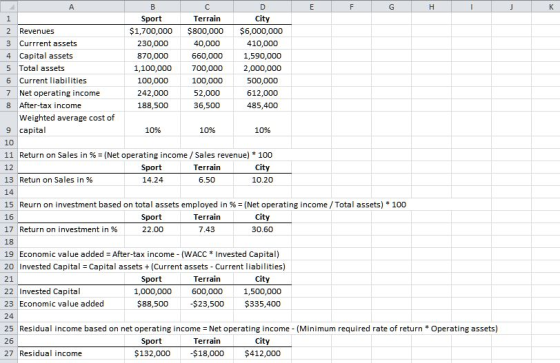This screenshot has height=363, width=560.
Task: Click the Return on investment in % label
Action: tap(68, 229)
